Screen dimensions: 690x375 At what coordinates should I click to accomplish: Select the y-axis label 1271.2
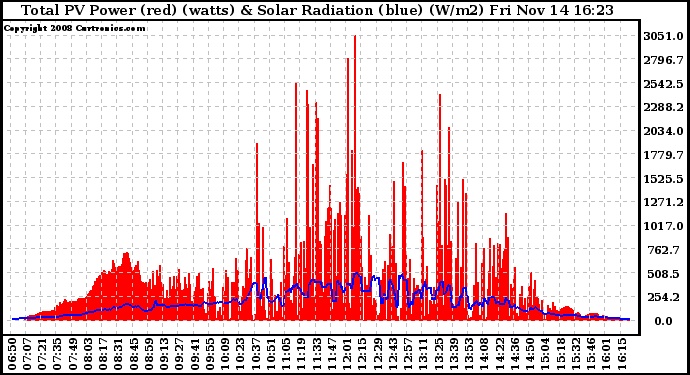663,202
